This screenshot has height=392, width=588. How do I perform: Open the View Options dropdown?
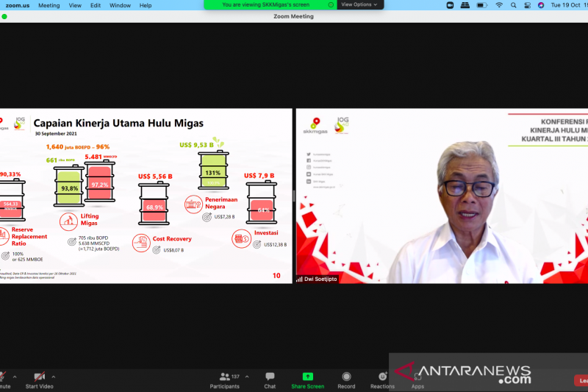tap(359, 4)
